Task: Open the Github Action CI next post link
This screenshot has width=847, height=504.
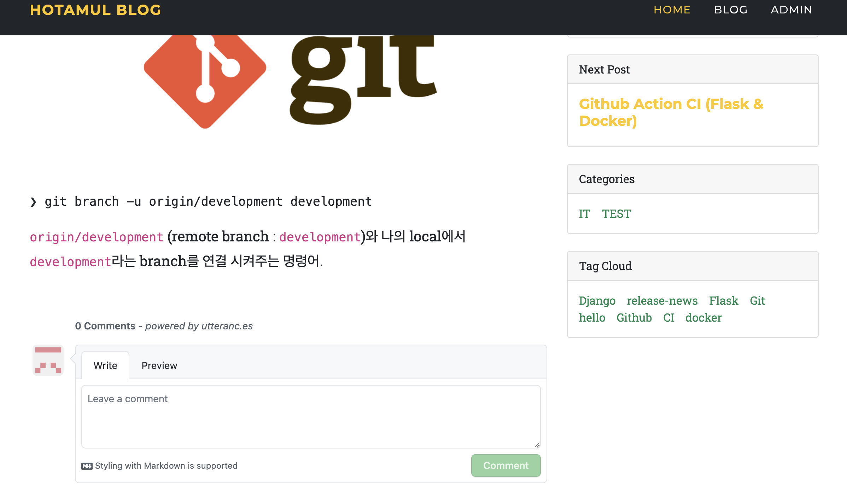Action: point(671,112)
